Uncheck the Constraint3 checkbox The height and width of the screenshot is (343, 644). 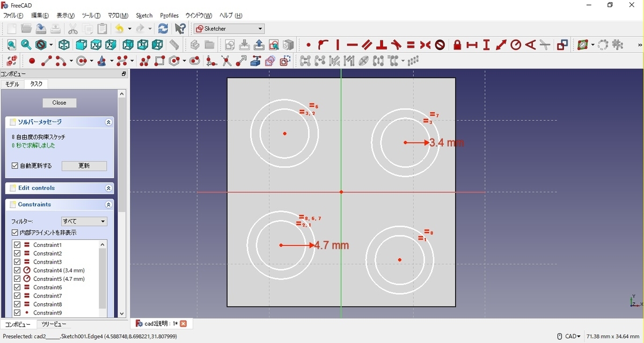17,262
